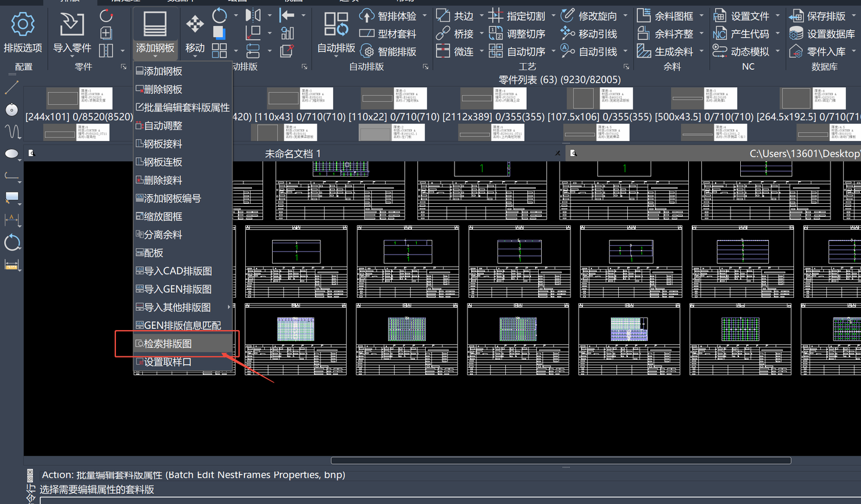
Task: Click the 自动切序 button
Action: (x=517, y=51)
